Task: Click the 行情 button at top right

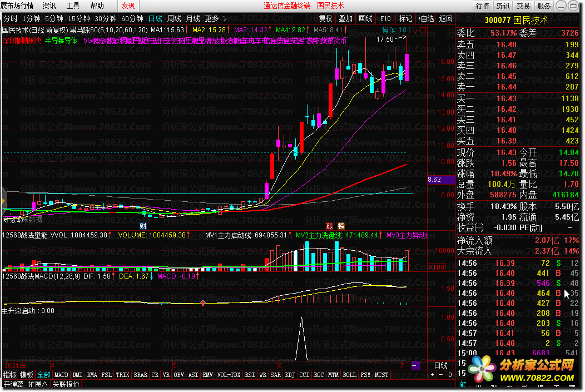Action: 482,6
